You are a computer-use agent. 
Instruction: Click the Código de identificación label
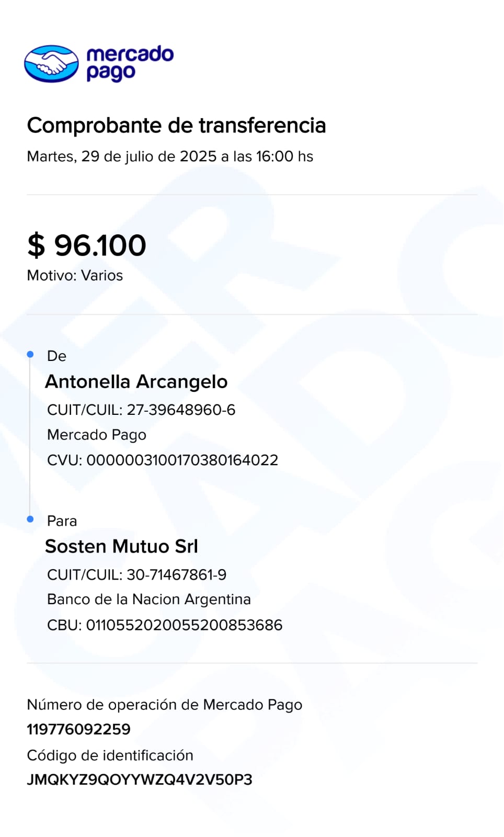pyautogui.click(x=110, y=755)
